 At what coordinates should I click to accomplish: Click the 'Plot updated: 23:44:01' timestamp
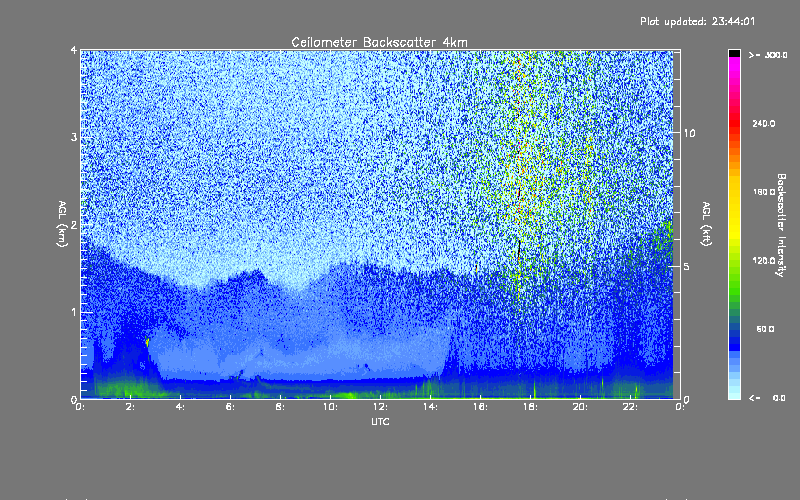(697, 21)
